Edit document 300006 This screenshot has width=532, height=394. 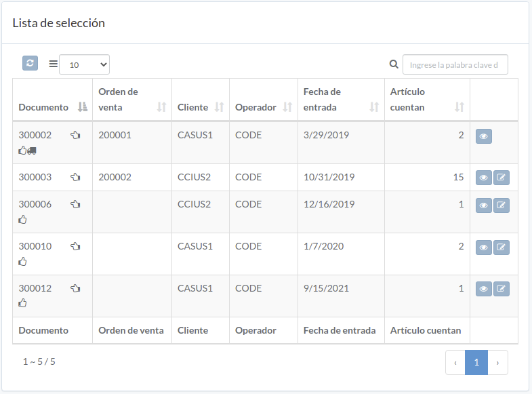click(501, 205)
